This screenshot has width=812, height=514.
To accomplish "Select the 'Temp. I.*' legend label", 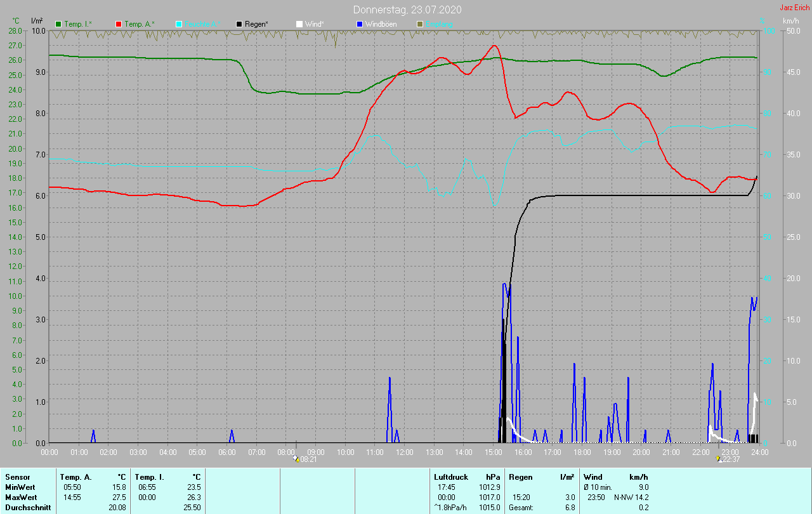I will 78,24.
